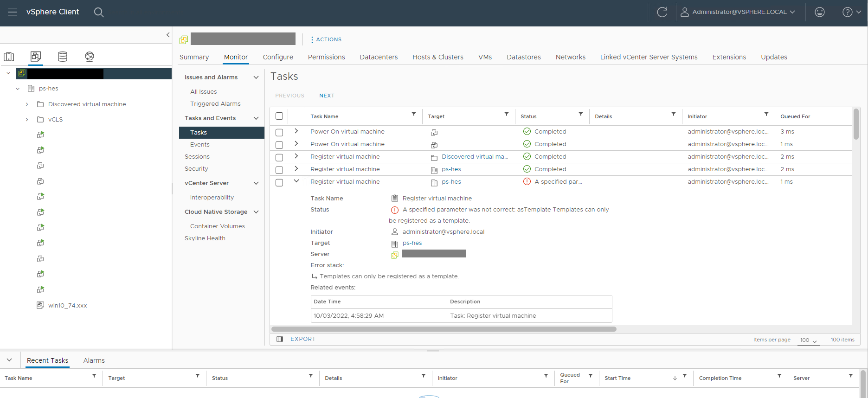The width and height of the screenshot is (868, 398).
Task: Expand the vCLS folder
Action: pyautogui.click(x=27, y=120)
